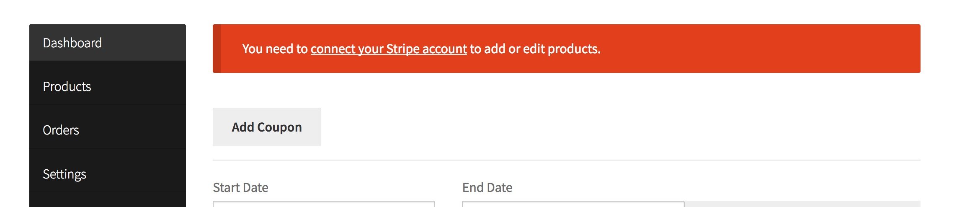Click the words You need to in alert
Viewport: 980px width, 207px height.
click(x=275, y=49)
